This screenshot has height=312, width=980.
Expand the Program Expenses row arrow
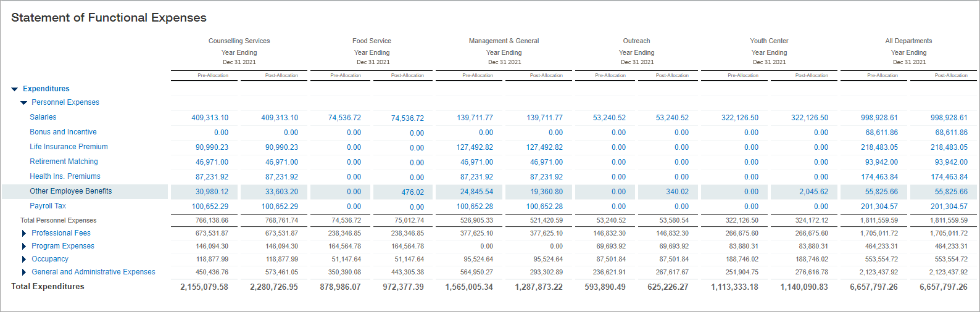click(24, 247)
